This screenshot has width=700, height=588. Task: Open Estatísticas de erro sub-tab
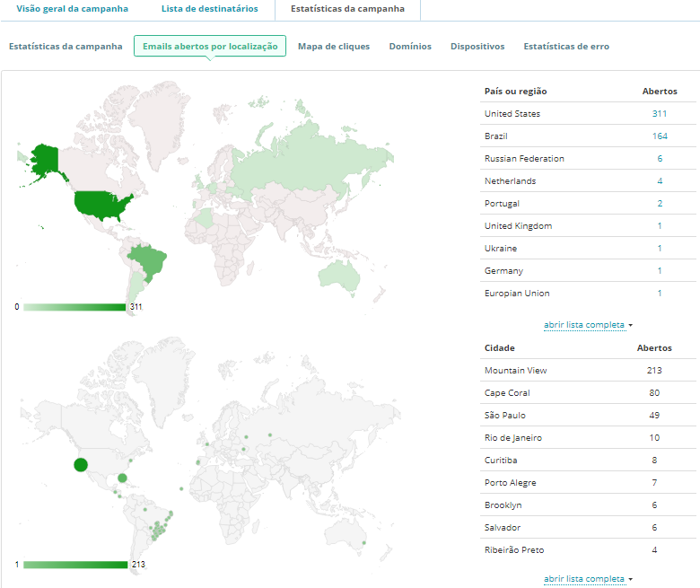(566, 47)
